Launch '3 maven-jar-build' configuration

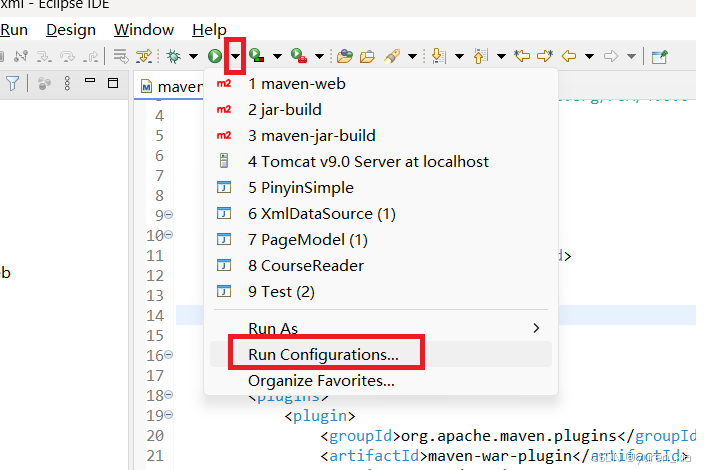381,136
